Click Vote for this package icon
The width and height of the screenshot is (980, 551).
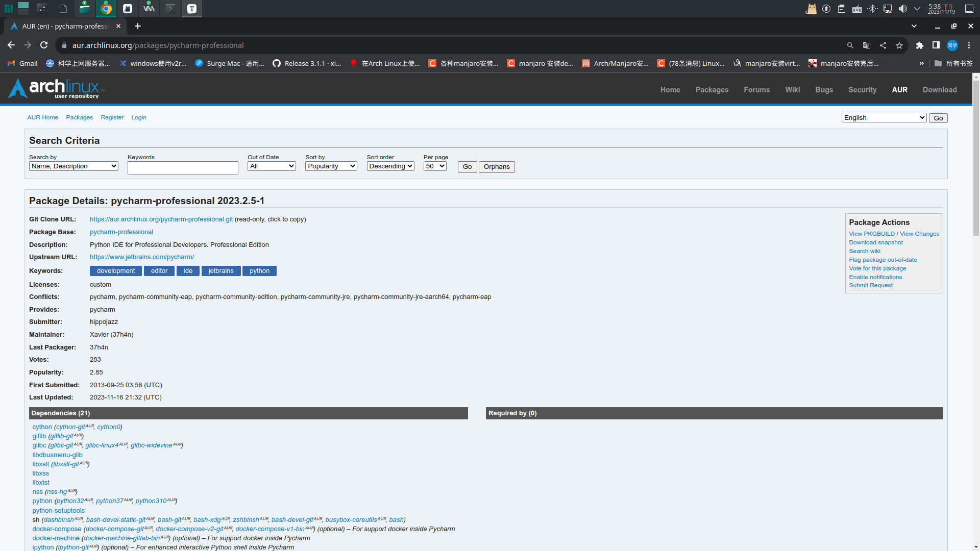[878, 268]
